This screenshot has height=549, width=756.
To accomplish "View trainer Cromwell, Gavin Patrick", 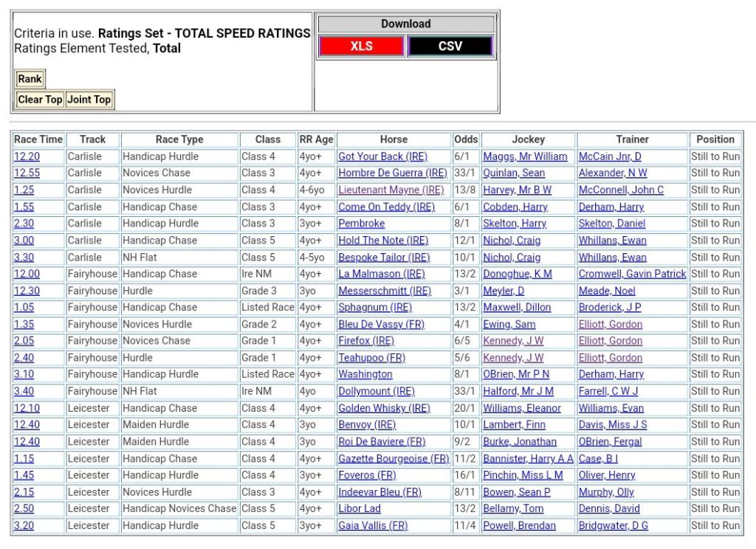I will click(632, 274).
